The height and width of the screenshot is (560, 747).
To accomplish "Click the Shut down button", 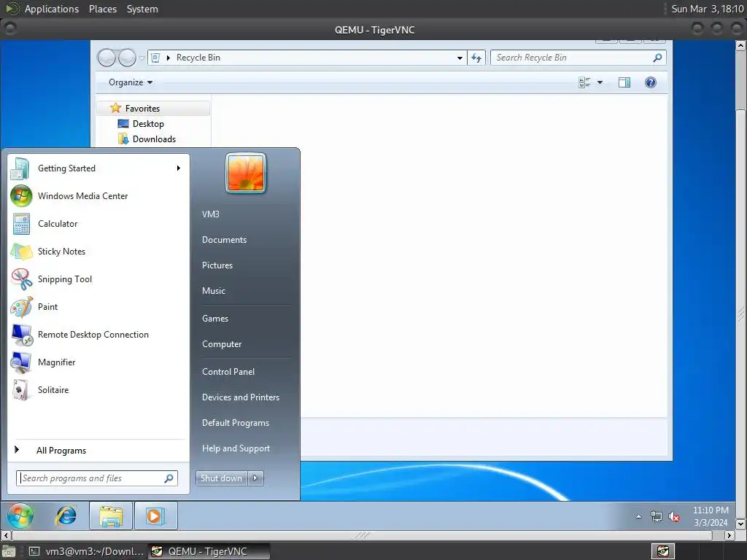I will click(x=222, y=478).
